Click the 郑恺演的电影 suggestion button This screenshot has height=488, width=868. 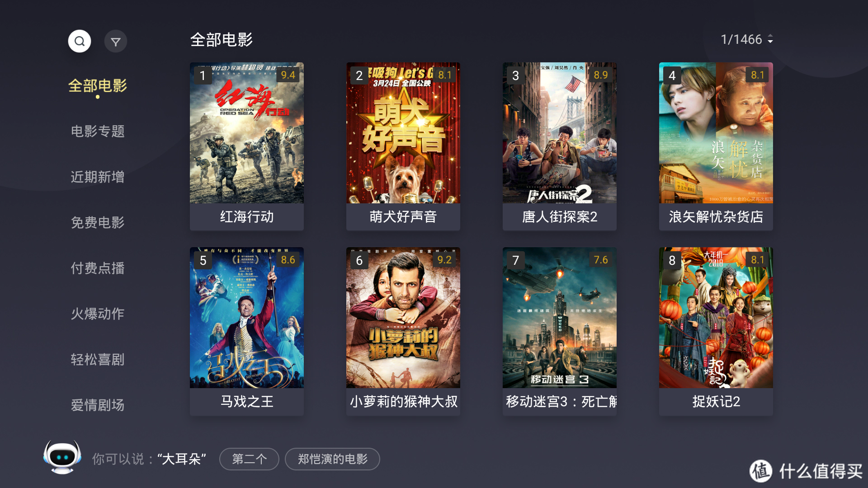point(332,459)
